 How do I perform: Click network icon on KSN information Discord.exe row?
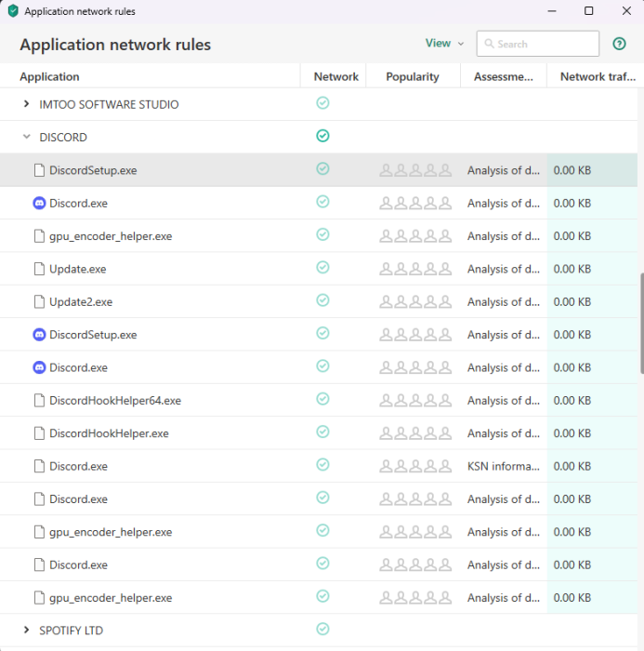pyautogui.click(x=322, y=464)
